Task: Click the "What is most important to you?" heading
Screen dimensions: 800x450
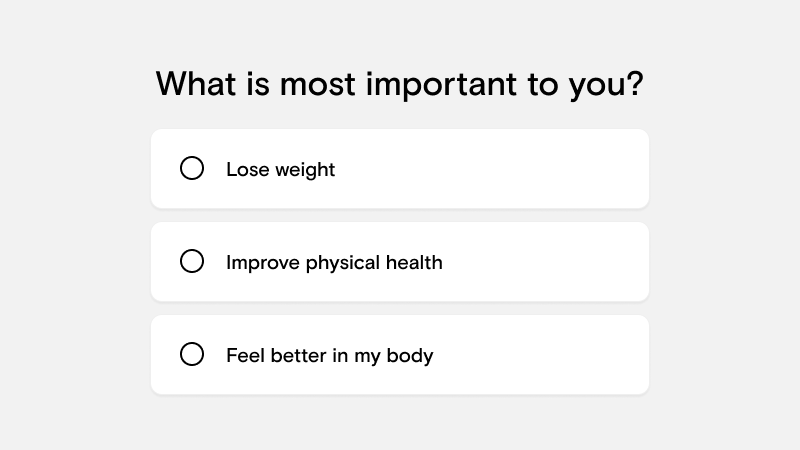Action: [400, 84]
